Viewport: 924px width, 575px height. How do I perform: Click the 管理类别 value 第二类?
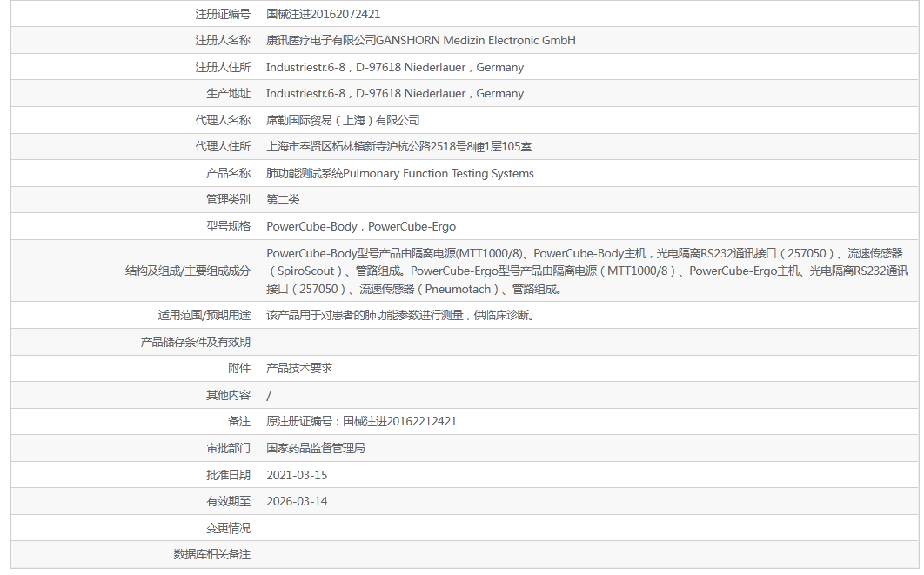click(x=283, y=199)
